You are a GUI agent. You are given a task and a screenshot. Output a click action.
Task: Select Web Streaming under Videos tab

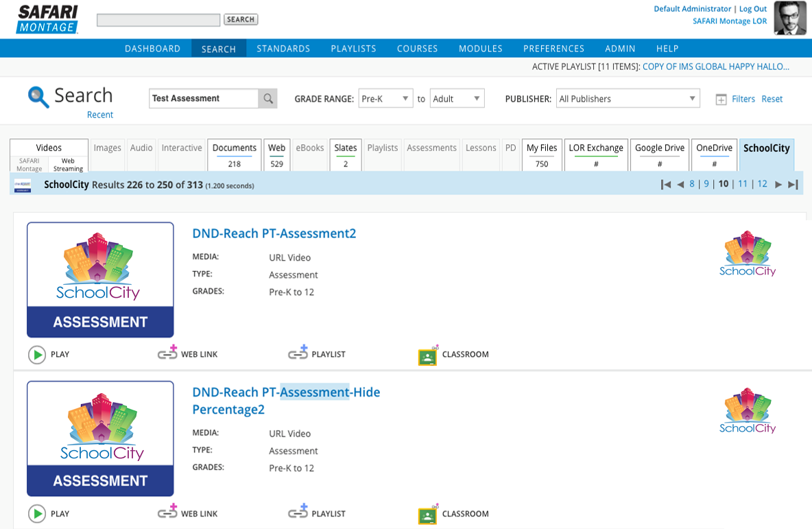pyautogui.click(x=68, y=165)
